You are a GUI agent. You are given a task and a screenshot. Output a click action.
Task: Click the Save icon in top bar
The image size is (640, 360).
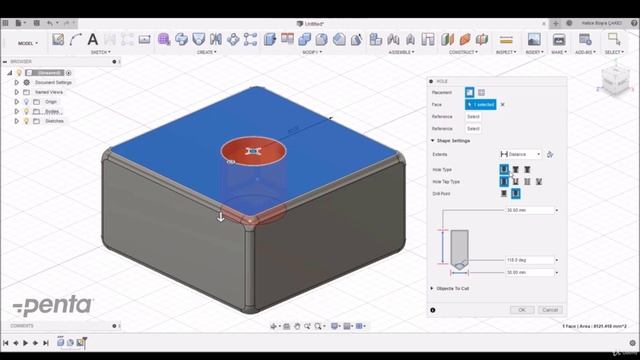[x=37, y=23]
